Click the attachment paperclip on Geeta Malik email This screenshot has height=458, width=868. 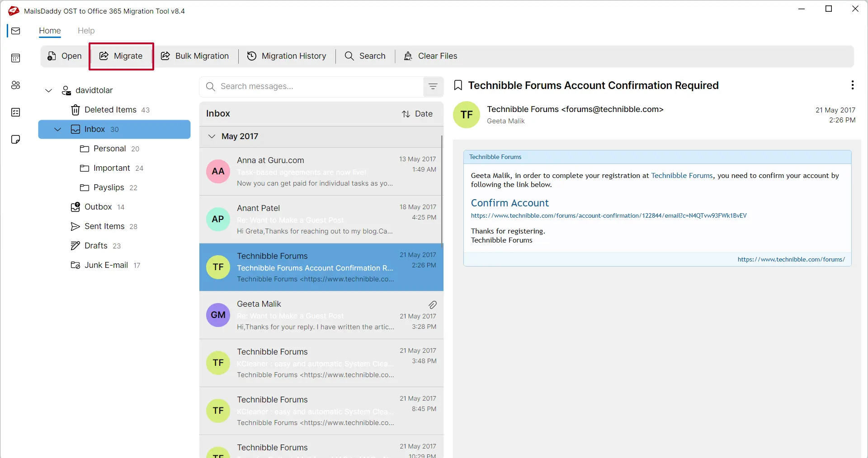(432, 305)
